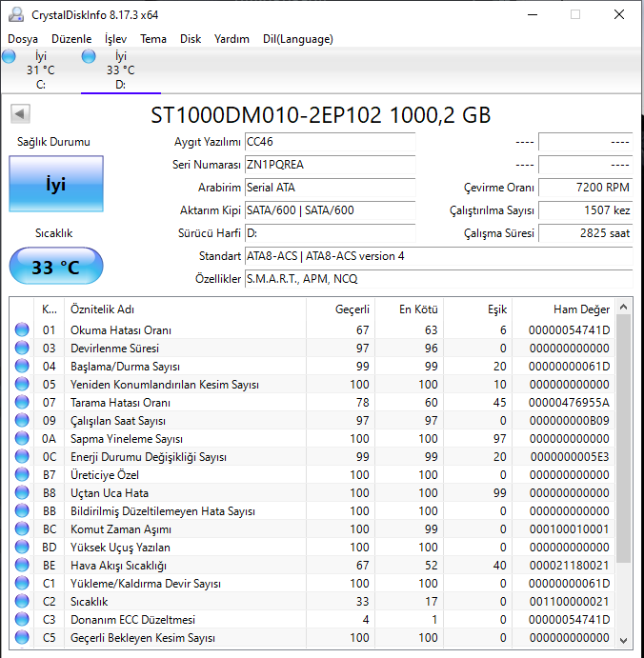The image size is (644, 658).
Task: Click status orb for Okuma Hatası Oranı
Action: 22,329
